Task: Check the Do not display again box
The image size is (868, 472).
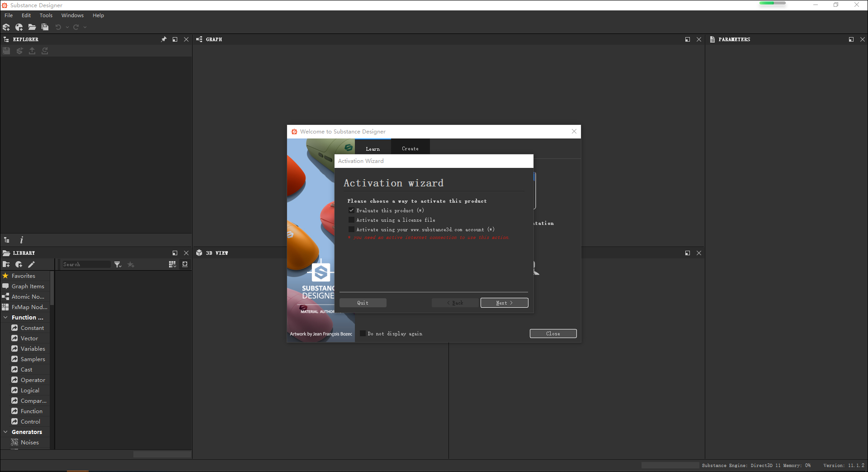Action: point(363,334)
